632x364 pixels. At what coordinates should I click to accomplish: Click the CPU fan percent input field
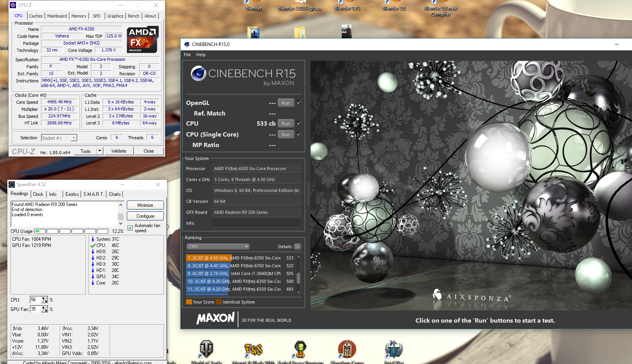click(36, 300)
